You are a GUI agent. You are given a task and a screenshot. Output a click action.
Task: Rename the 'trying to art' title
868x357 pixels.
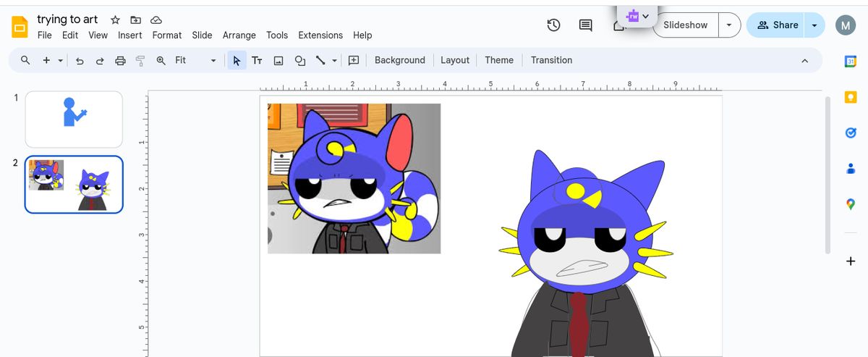point(67,20)
